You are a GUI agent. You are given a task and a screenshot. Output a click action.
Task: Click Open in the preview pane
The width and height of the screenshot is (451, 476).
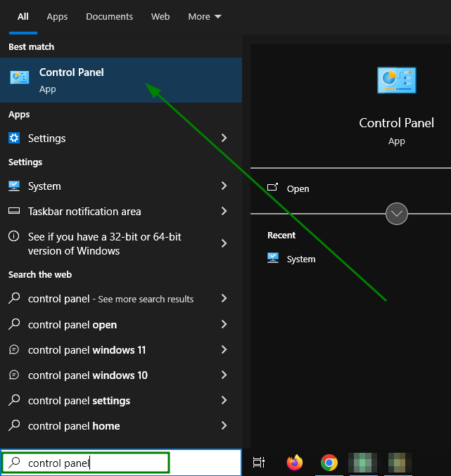click(x=298, y=189)
